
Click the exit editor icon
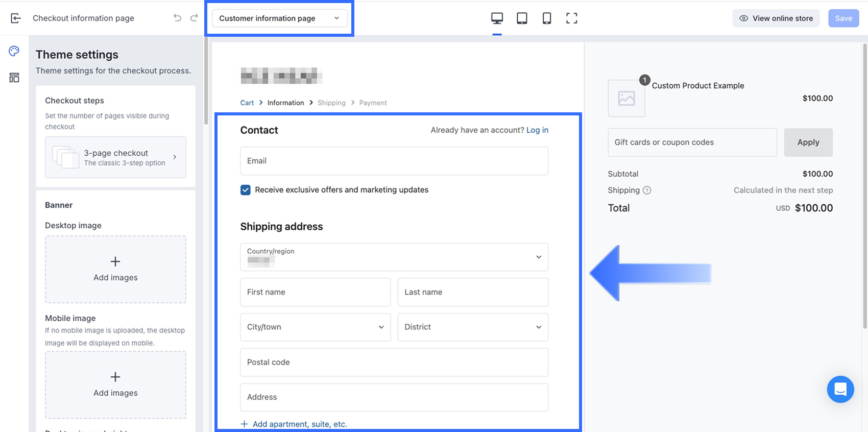pyautogui.click(x=16, y=18)
